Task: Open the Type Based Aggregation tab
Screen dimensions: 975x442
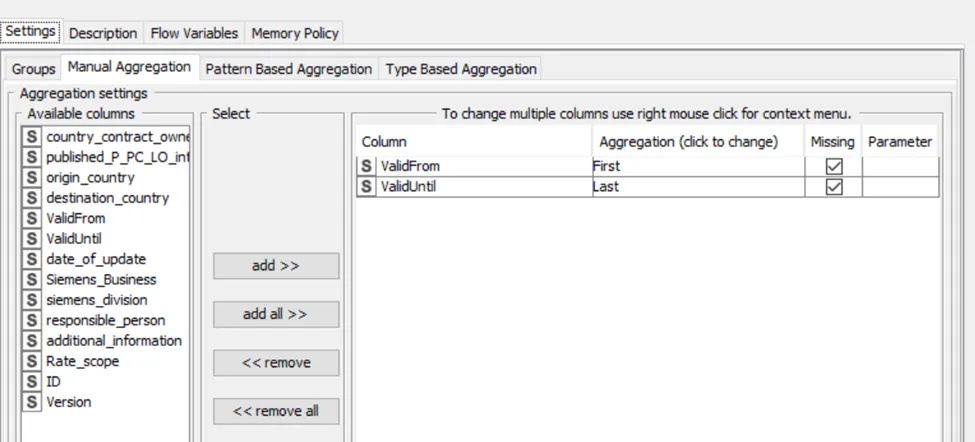Action: (x=461, y=69)
